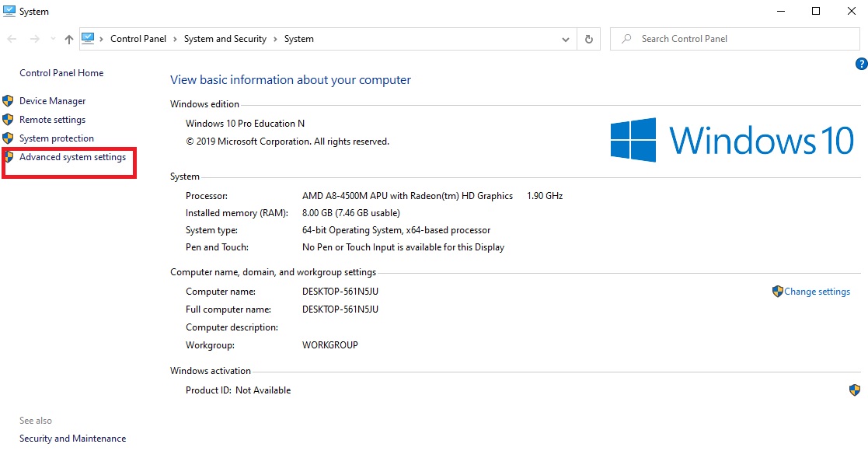Image resolution: width=868 pixels, height=458 pixels.
Task: Click the shield icon in Windows activation row
Action: click(x=855, y=390)
